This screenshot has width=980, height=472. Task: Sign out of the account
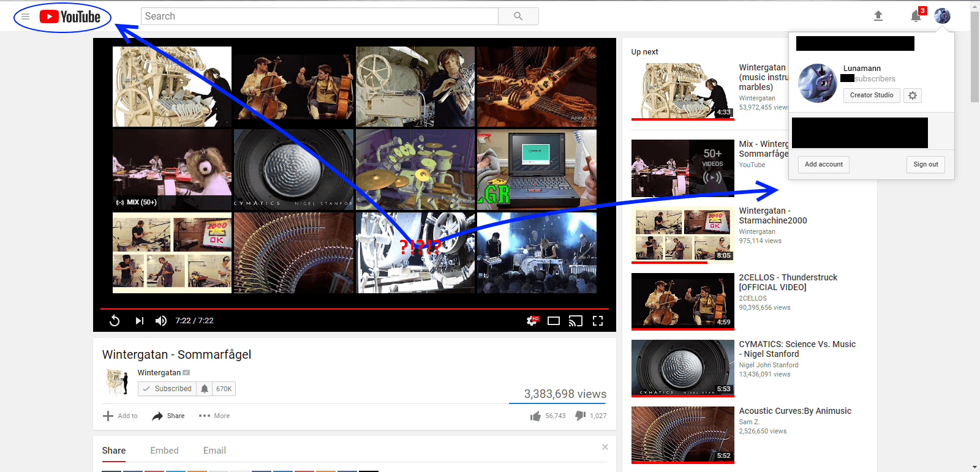(925, 165)
